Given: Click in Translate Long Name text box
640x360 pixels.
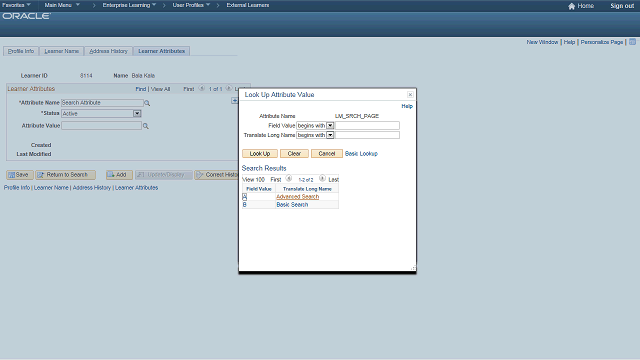Looking at the screenshot, I should pos(367,135).
